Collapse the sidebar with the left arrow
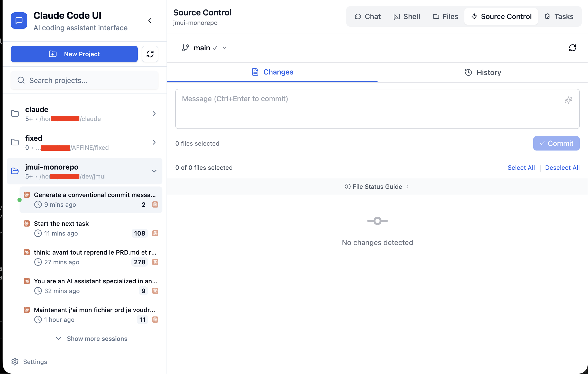 (150, 21)
